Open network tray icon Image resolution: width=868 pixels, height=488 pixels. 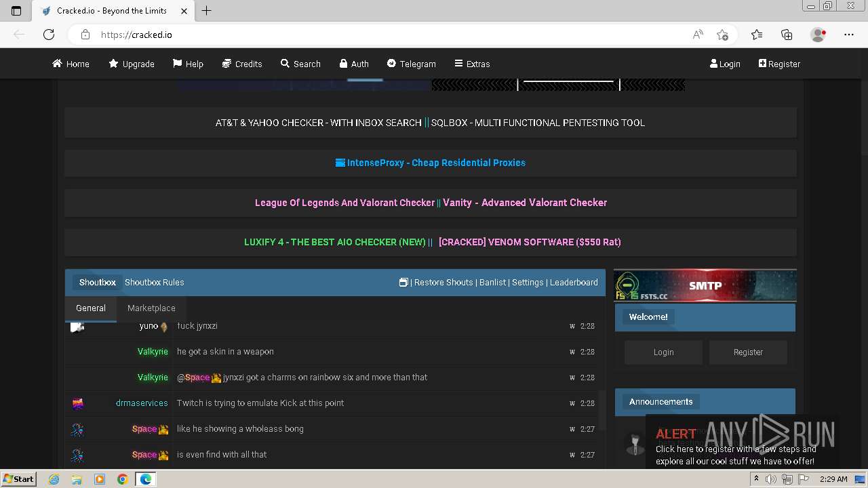coord(787,479)
